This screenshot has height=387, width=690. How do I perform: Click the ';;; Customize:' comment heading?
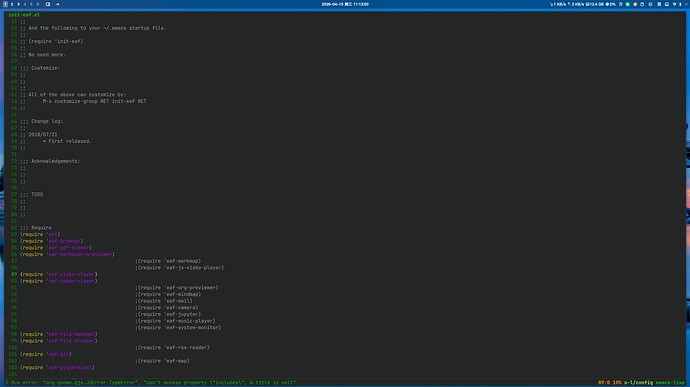pos(40,68)
